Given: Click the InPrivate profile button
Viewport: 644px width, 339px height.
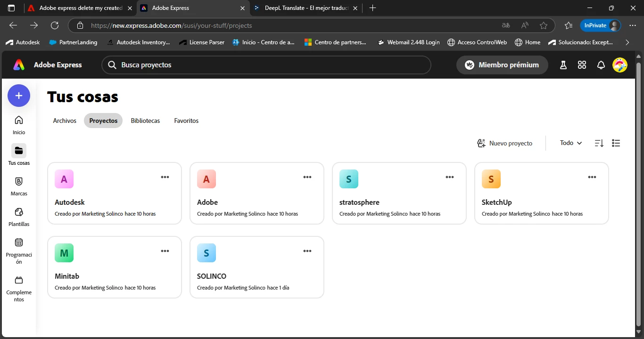Looking at the screenshot, I should 601,25.
